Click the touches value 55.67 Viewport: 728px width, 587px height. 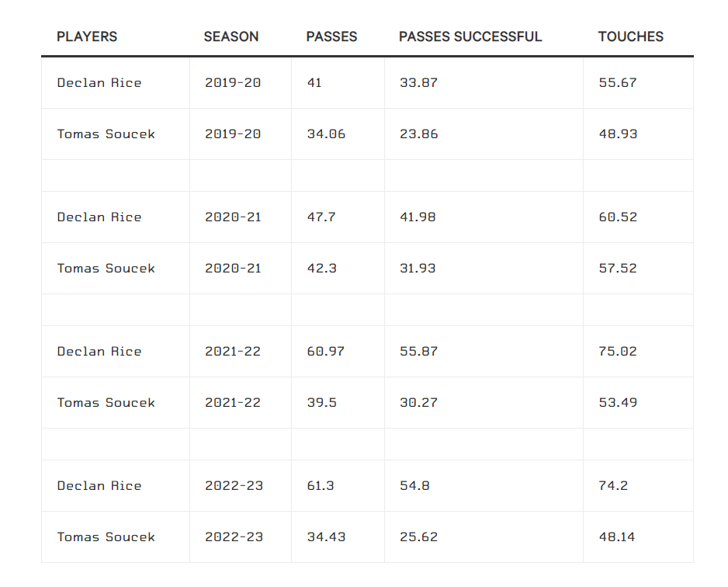tap(618, 82)
